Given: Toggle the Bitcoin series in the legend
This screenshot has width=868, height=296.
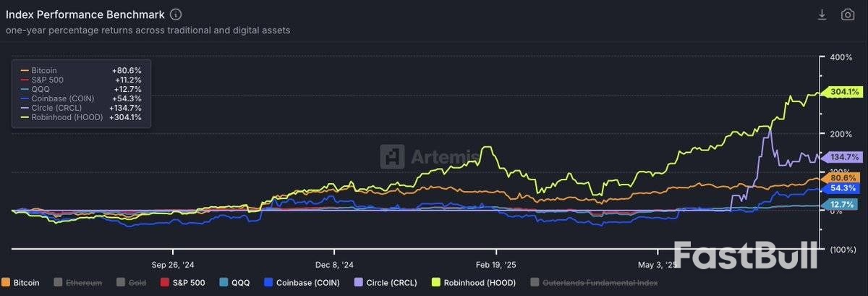Looking at the screenshot, I should click(21, 282).
